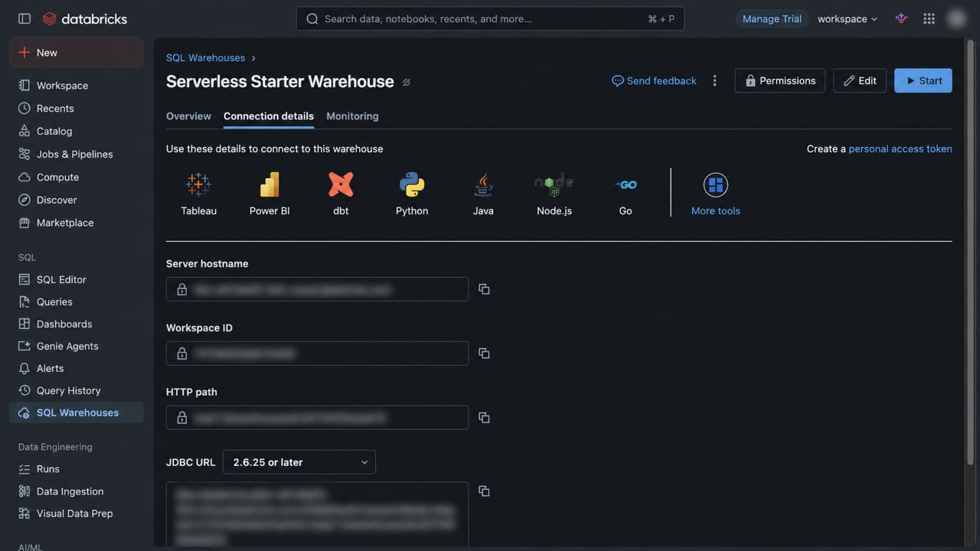Rename warehouse via pencil icon by title
The width and height of the screenshot is (980, 551).
coord(407,82)
